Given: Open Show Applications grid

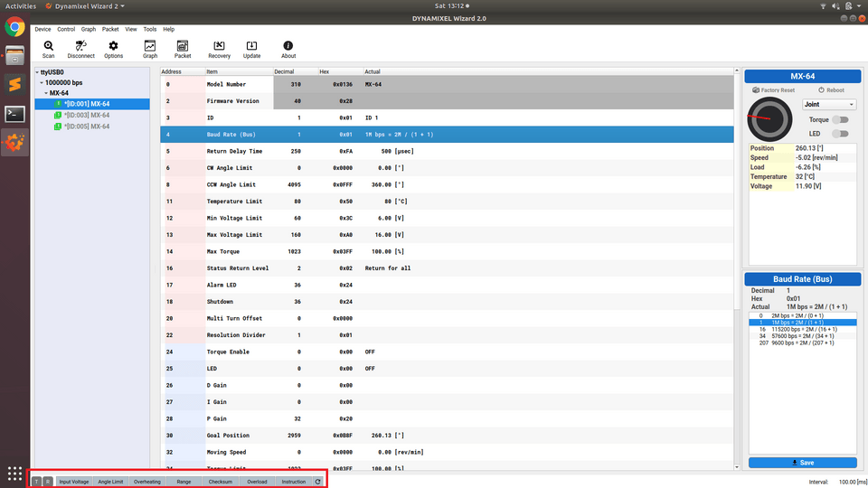Looking at the screenshot, I should tap(15, 474).
